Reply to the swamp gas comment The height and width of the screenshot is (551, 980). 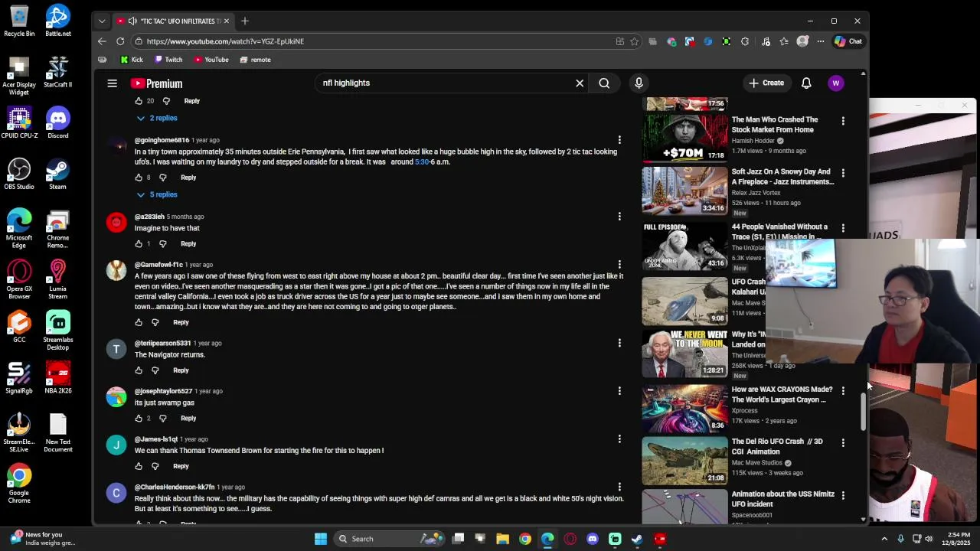(188, 418)
